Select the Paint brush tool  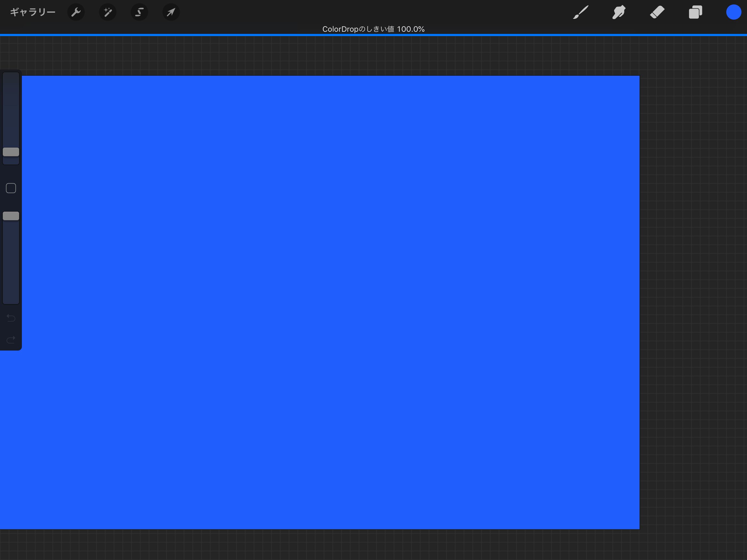tap(580, 12)
